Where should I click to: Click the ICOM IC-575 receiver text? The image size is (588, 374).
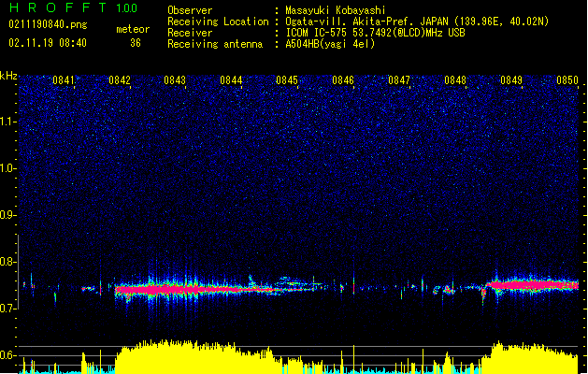375,33
